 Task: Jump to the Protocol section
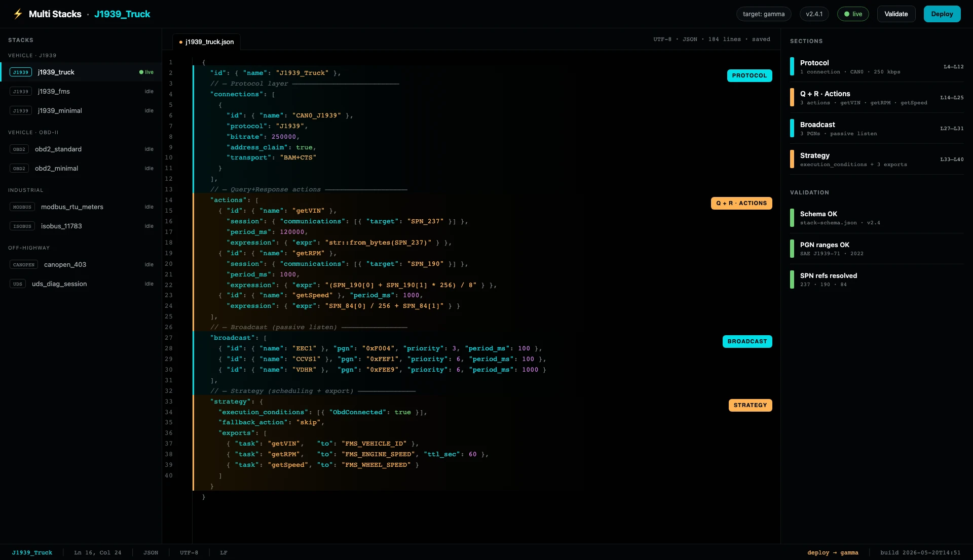coord(877,66)
